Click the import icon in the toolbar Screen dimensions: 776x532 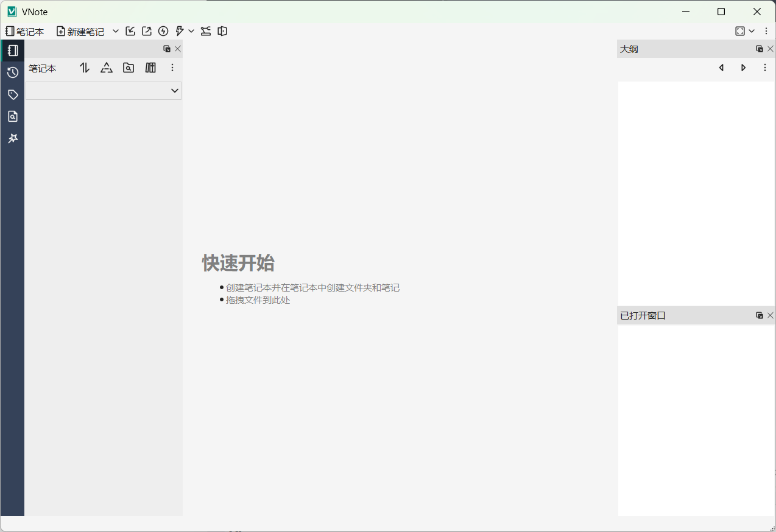pyautogui.click(x=130, y=31)
